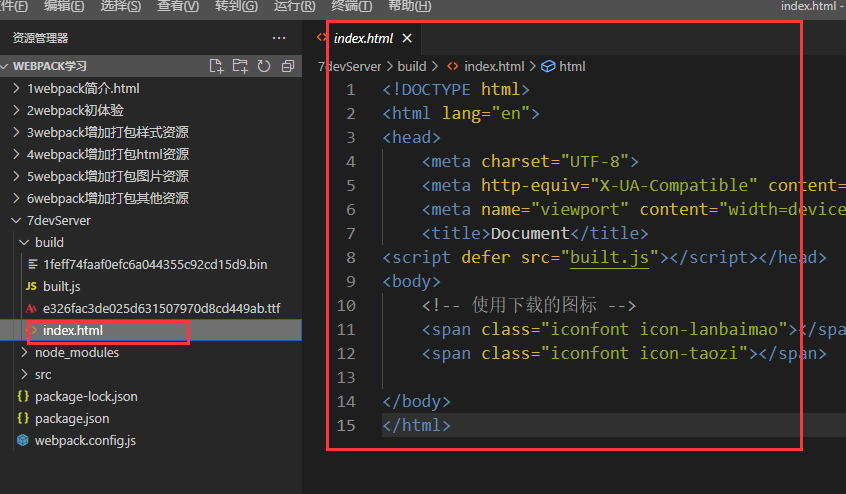Screen dimensions: 846x494
Task: Click the webpack cube icon beside webpack.config.js
Action: coord(23,441)
